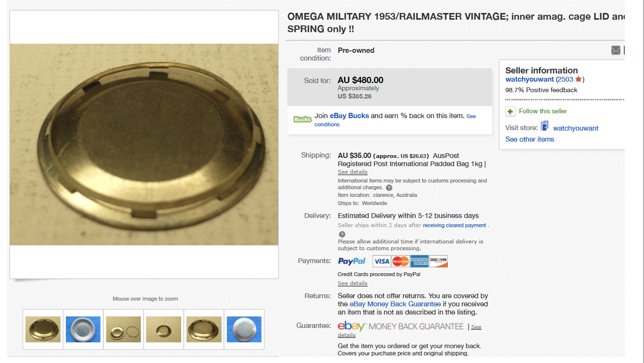Click the Visa card icon
644x363 pixels.
click(382, 261)
